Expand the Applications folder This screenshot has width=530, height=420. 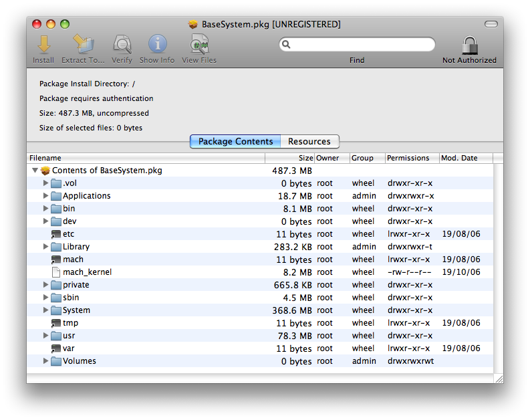pyautogui.click(x=46, y=196)
